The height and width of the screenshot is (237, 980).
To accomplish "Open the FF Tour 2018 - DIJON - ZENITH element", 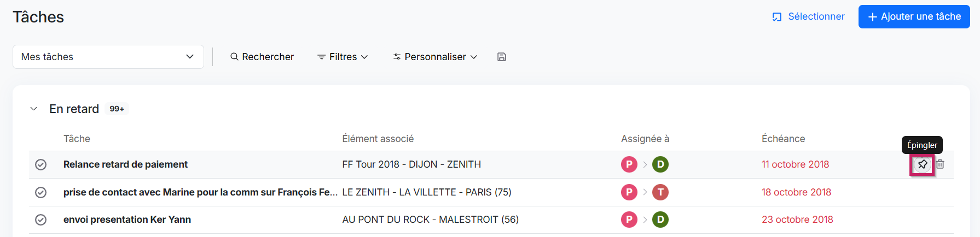I will point(411,164).
